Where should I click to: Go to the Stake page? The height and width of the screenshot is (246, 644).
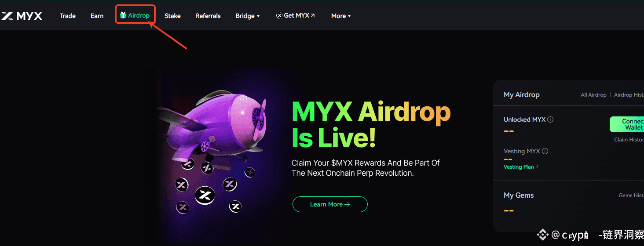tap(172, 16)
